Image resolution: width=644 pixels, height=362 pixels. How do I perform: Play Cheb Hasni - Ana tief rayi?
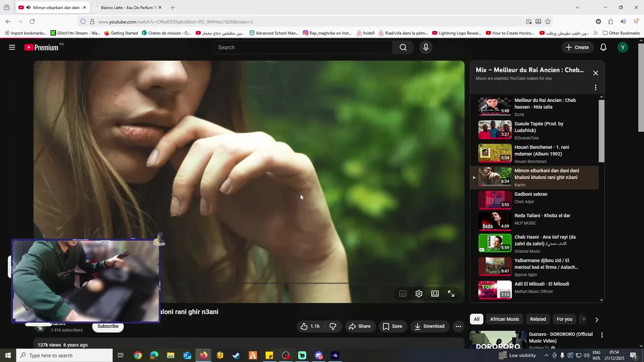pyautogui.click(x=534, y=244)
